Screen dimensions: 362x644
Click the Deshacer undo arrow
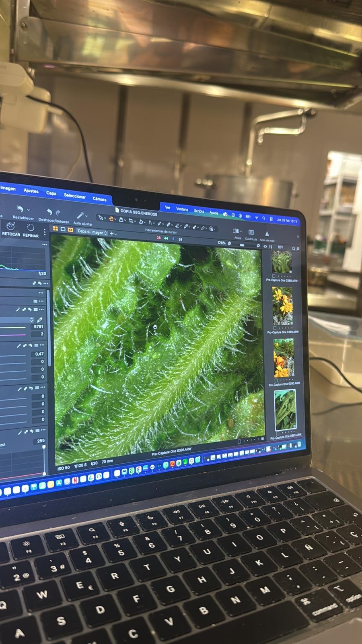click(x=49, y=211)
